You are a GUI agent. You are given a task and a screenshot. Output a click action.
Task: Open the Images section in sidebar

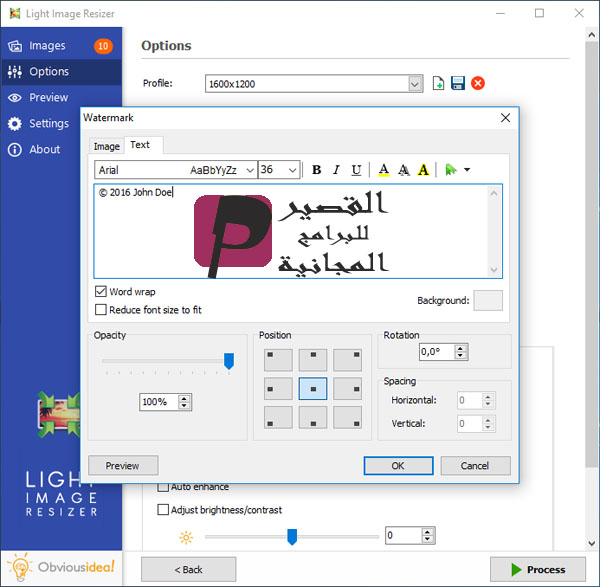pyautogui.click(x=61, y=46)
